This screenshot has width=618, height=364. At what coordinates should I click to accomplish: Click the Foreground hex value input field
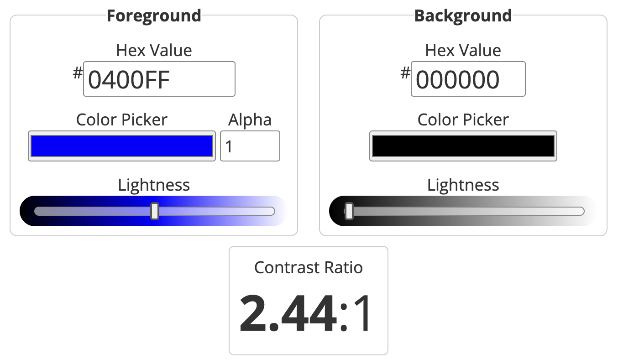click(159, 79)
